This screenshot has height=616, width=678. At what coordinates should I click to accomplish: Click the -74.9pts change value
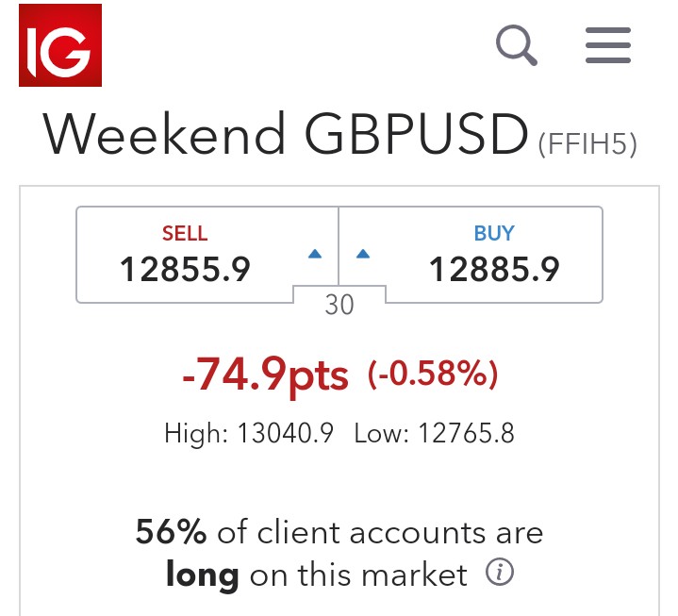click(x=266, y=375)
